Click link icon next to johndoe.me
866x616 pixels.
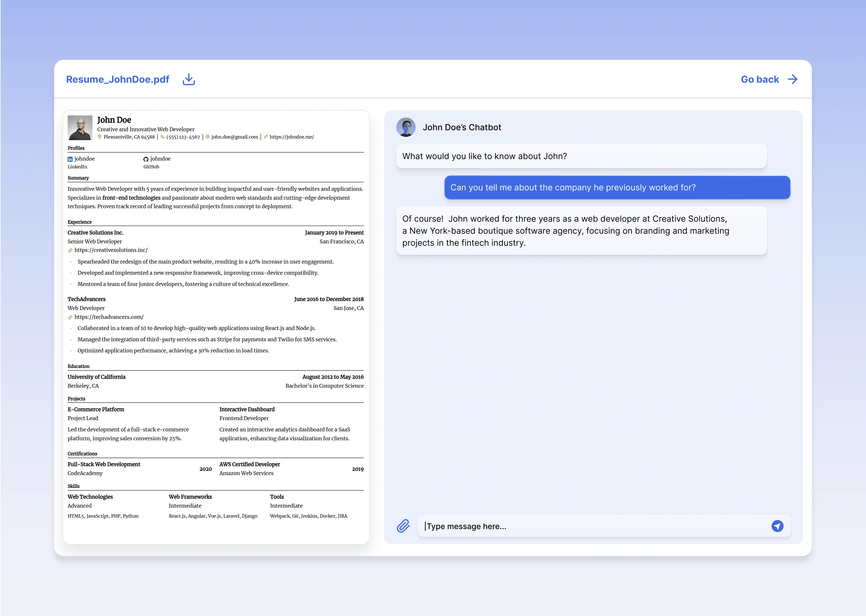tap(266, 137)
